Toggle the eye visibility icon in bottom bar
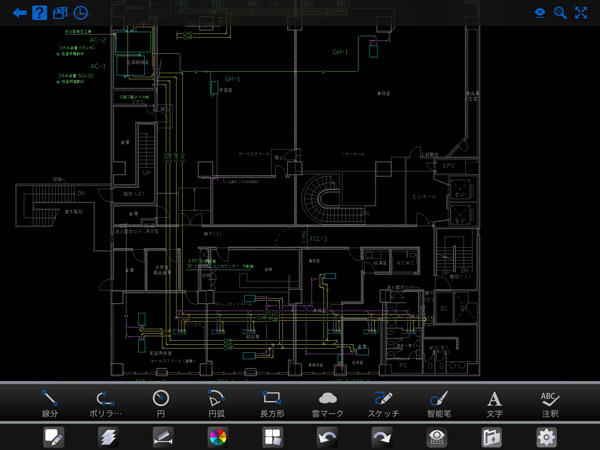The height and width of the screenshot is (450, 600). [437, 437]
